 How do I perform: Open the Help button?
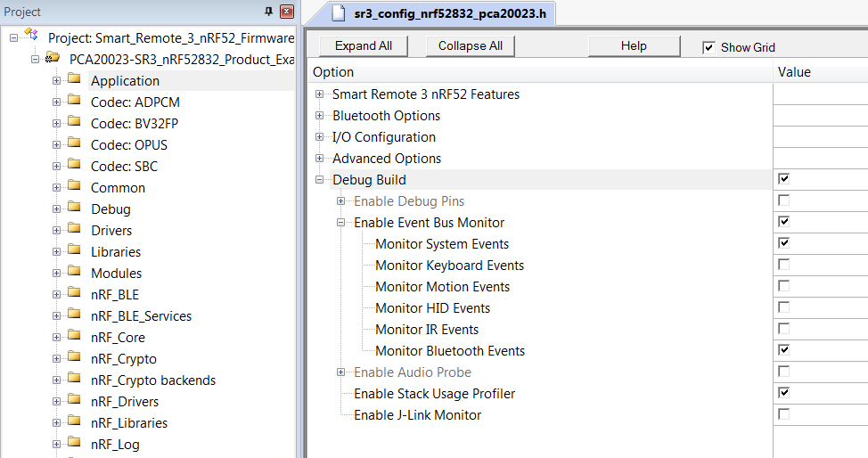click(x=634, y=46)
